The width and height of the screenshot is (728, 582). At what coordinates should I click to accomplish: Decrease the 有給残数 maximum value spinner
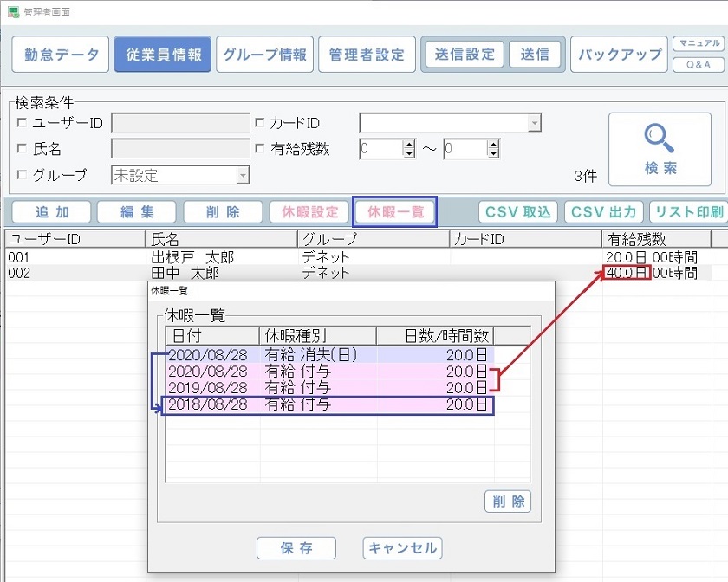coord(493,153)
